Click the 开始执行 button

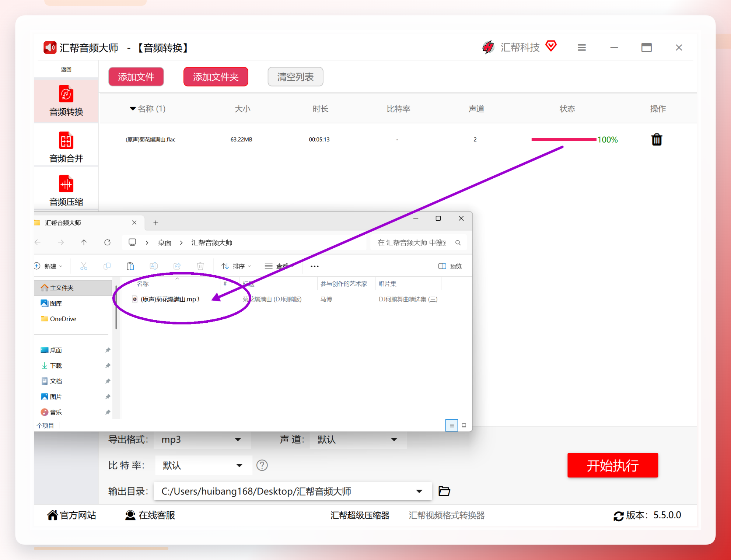click(x=612, y=465)
